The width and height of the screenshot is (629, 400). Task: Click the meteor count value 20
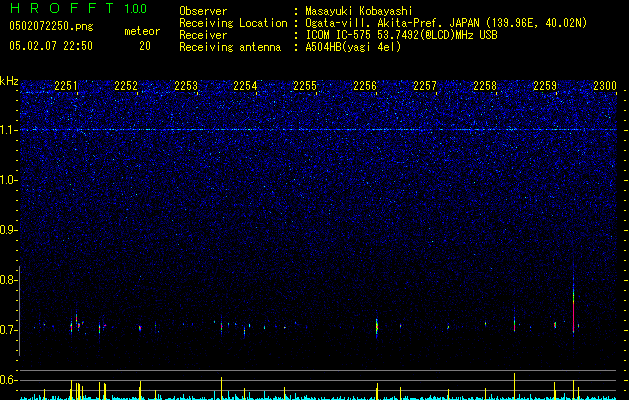(x=145, y=46)
